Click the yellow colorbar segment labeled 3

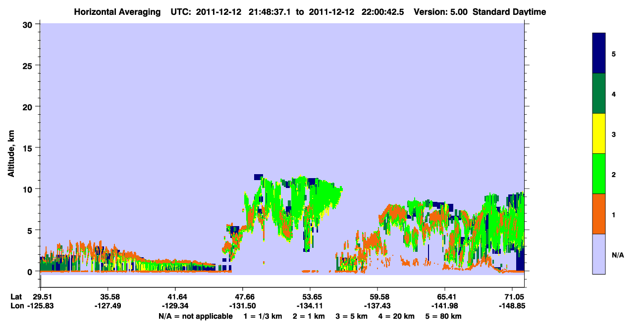click(x=599, y=134)
